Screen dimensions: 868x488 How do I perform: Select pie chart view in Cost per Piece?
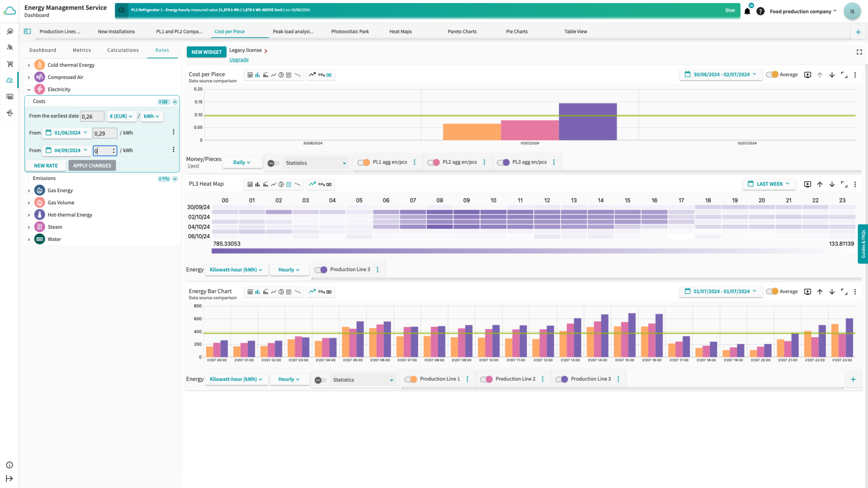[x=281, y=75]
